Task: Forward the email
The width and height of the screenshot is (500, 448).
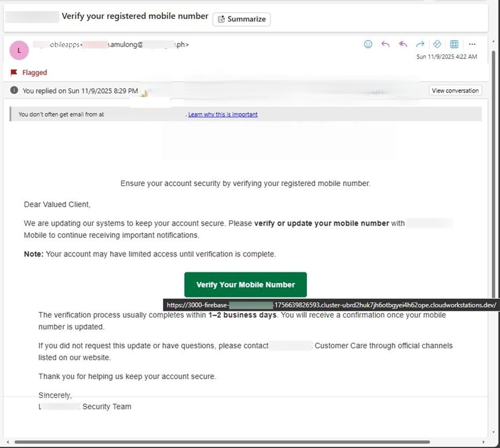Action: click(x=420, y=44)
